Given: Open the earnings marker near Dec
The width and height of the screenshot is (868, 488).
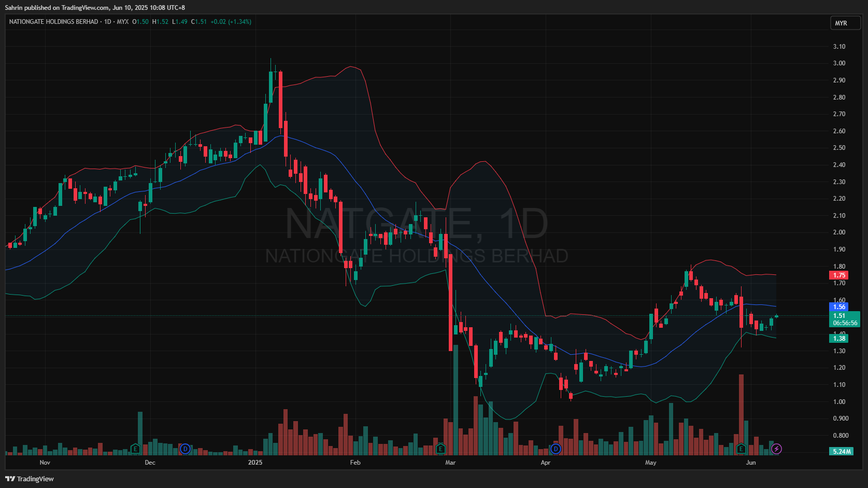Looking at the screenshot, I should 135,449.
